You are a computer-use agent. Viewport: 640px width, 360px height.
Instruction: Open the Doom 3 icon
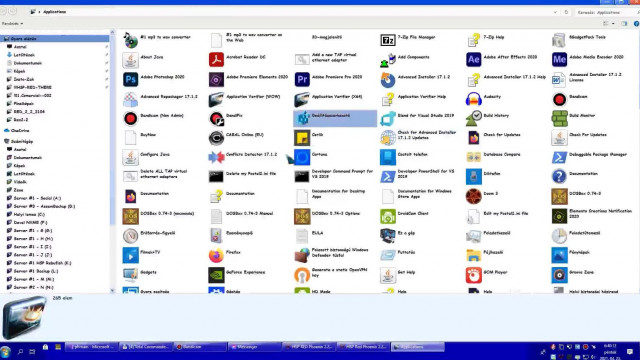tap(473, 196)
